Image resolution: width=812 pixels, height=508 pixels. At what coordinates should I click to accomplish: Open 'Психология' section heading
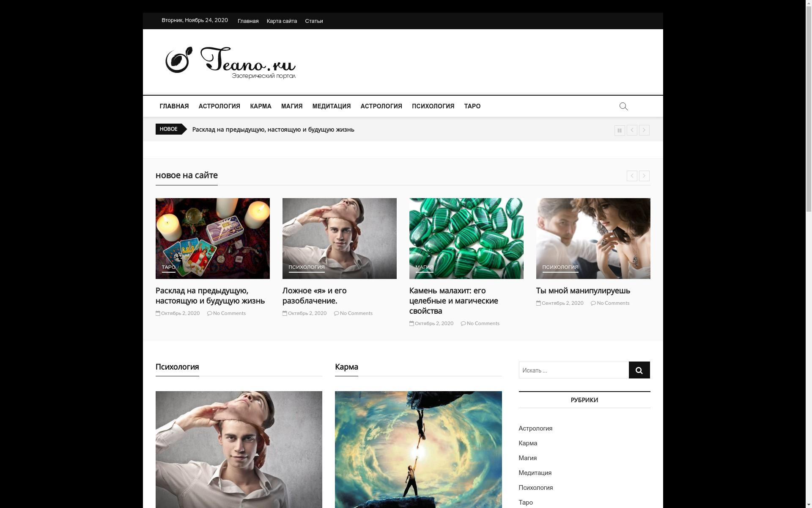tap(177, 367)
